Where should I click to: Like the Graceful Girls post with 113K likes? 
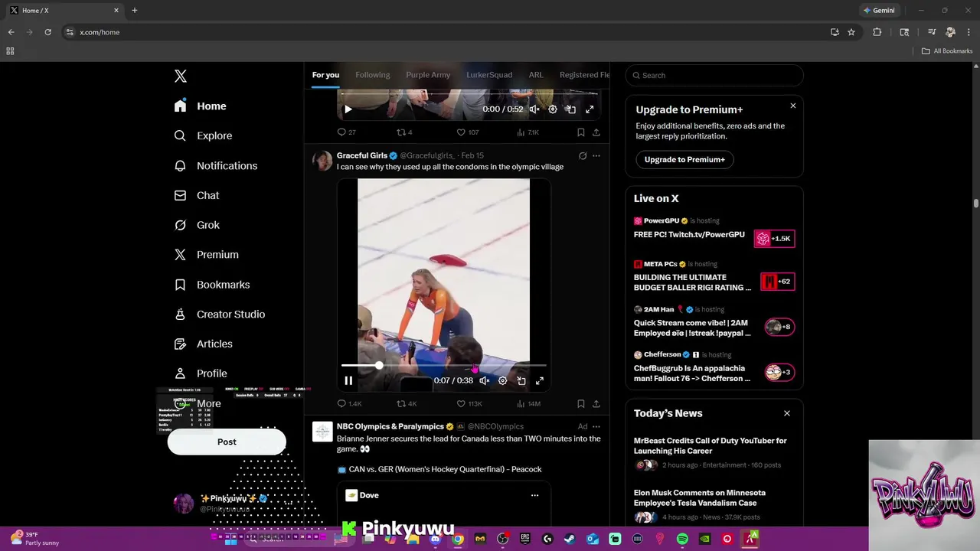(x=469, y=403)
